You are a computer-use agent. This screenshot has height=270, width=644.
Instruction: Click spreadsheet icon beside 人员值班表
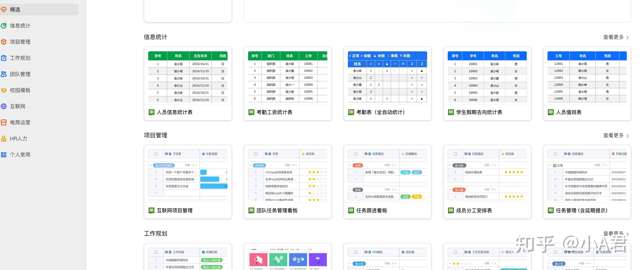click(550, 112)
